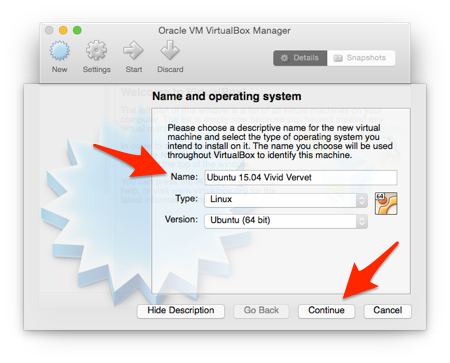Click the Hide Description button
Screen dimensions: 450x363
[x=181, y=311]
